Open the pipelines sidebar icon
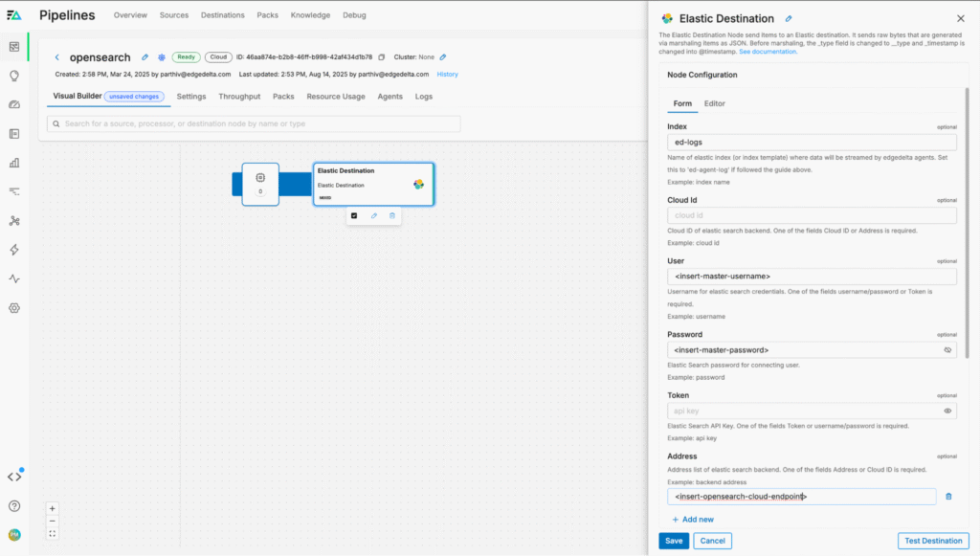Viewport: 980px width, 556px height. pyautogui.click(x=14, y=47)
